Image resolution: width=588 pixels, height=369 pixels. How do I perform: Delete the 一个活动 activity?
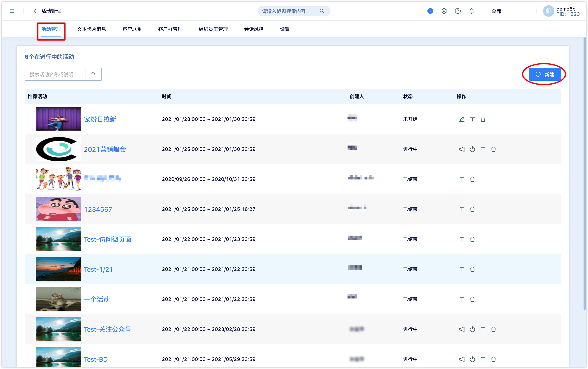click(x=472, y=299)
